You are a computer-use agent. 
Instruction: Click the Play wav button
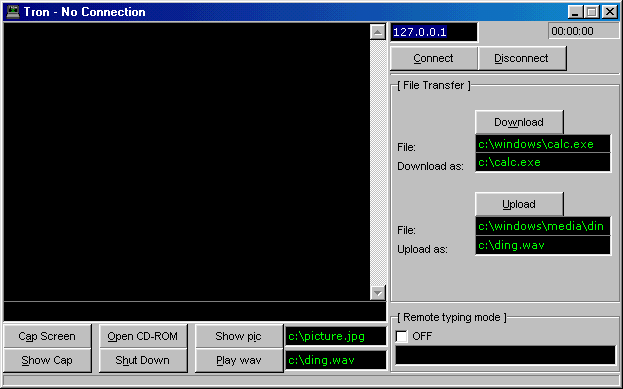(238, 360)
